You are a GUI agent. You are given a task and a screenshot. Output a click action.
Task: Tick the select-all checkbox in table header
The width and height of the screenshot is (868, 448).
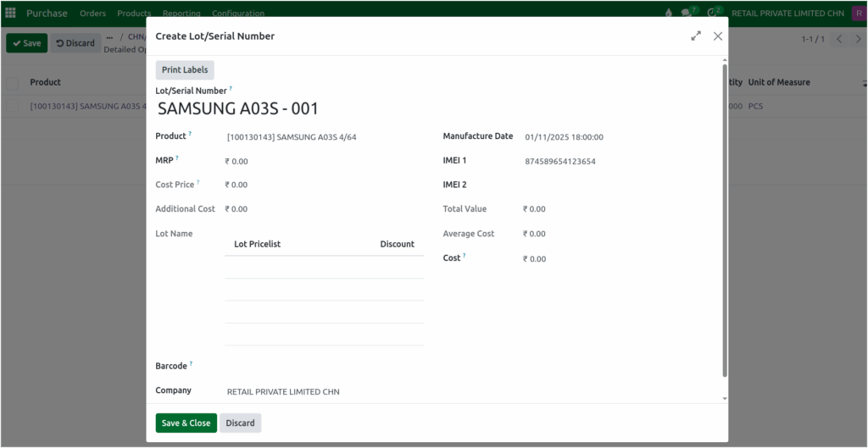(12, 84)
